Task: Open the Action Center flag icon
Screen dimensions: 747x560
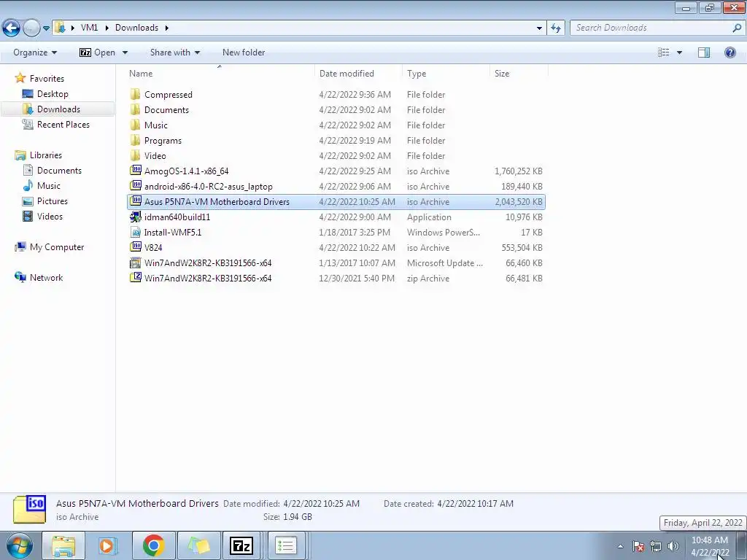Action: 638,546
